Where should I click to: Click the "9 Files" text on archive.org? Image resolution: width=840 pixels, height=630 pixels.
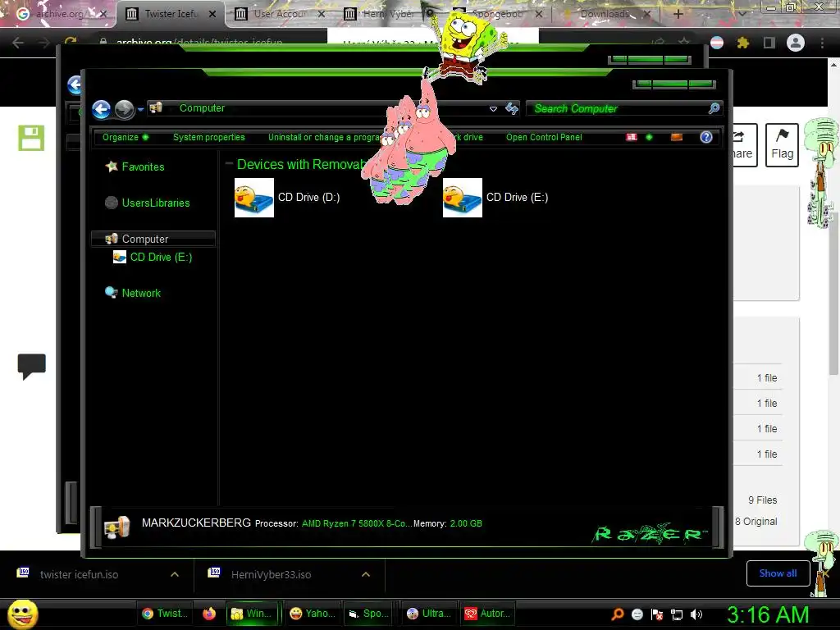point(762,500)
